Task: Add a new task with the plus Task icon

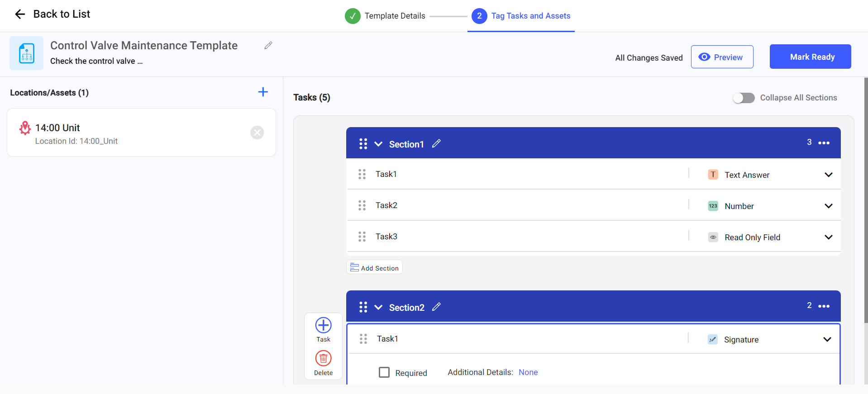Action: (323, 326)
